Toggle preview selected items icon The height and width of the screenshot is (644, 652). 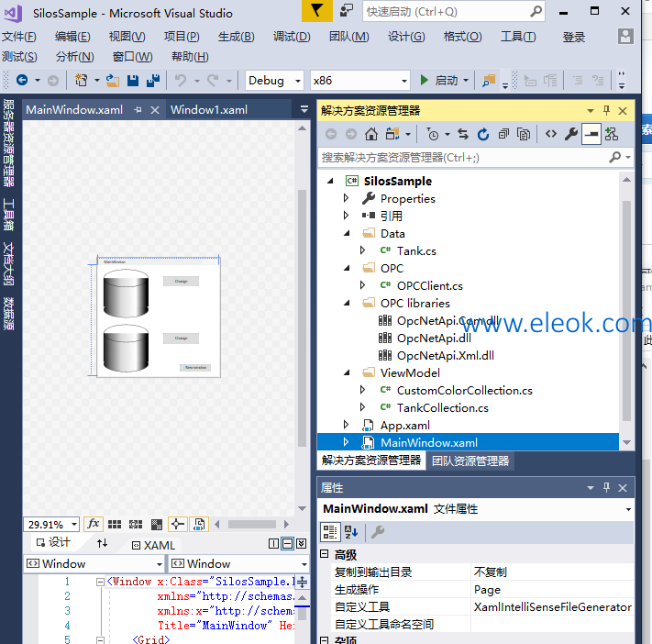[591, 134]
